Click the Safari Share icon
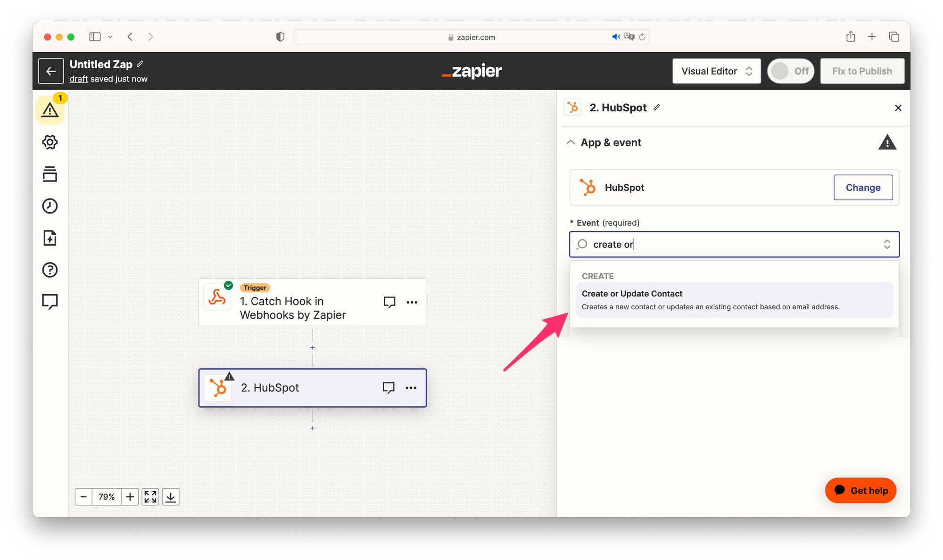 coord(851,37)
